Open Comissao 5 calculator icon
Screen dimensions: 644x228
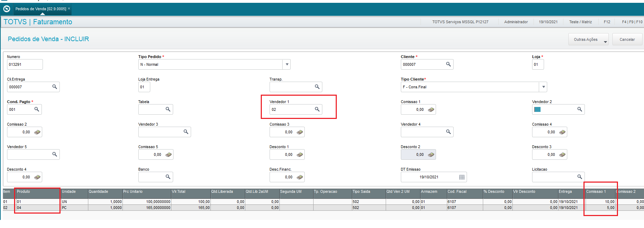(x=169, y=155)
